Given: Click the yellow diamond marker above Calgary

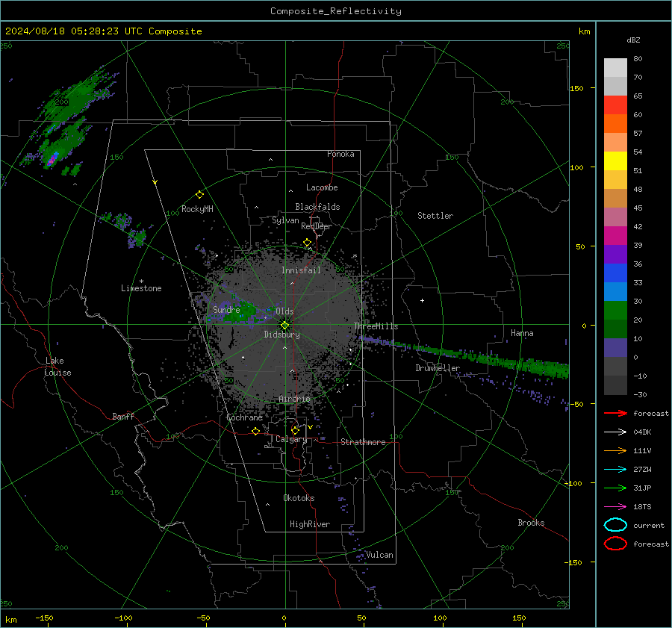Looking at the screenshot, I should [295, 430].
